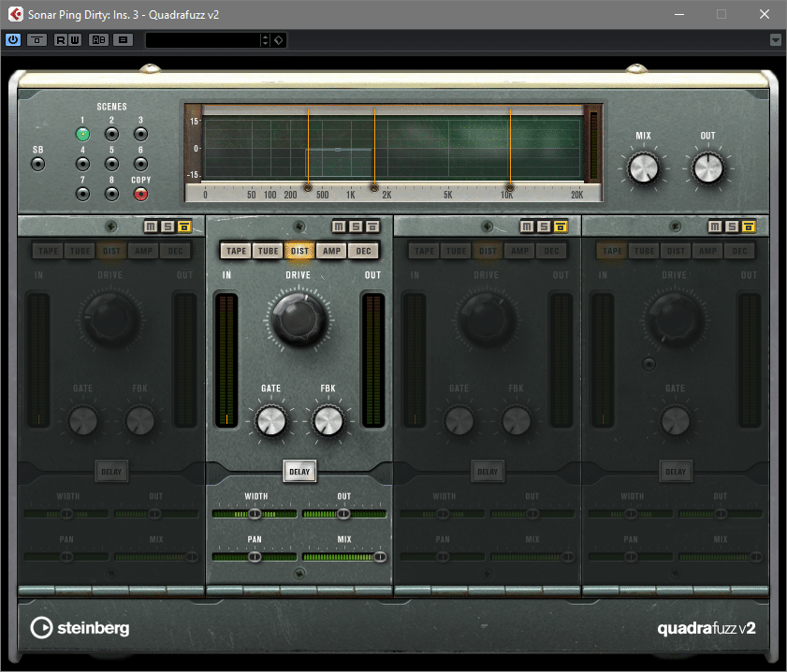Image resolution: width=787 pixels, height=672 pixels.
Task: Mute band 3 with its M button
Action: [x=527, y=226]
